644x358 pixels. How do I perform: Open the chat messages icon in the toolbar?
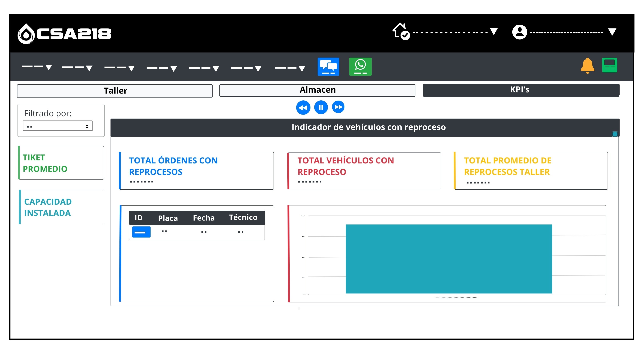pos(328,66)
